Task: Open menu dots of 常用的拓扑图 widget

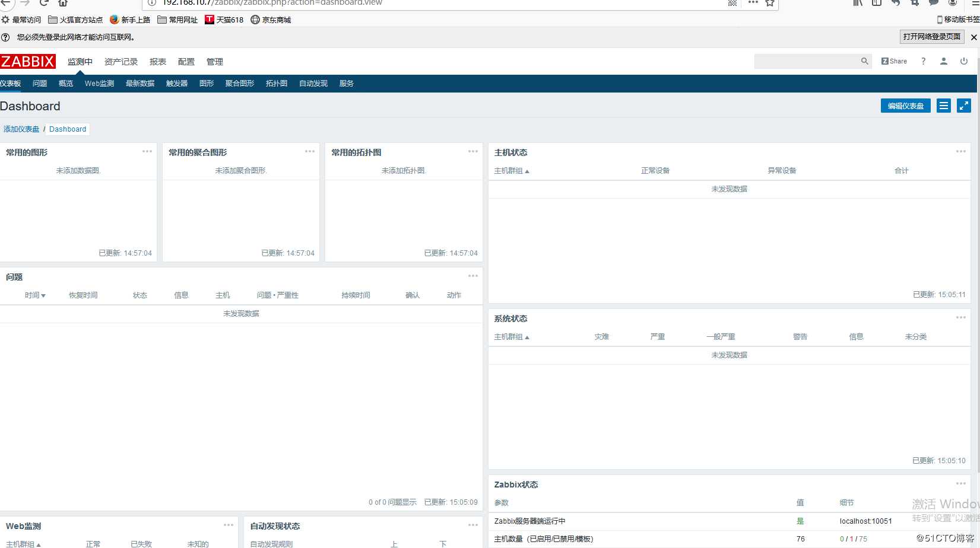Action: (473, 151)
